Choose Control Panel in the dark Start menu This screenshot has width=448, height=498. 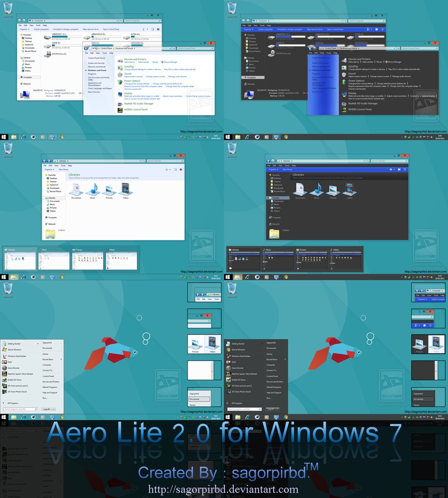click(272, 376)
